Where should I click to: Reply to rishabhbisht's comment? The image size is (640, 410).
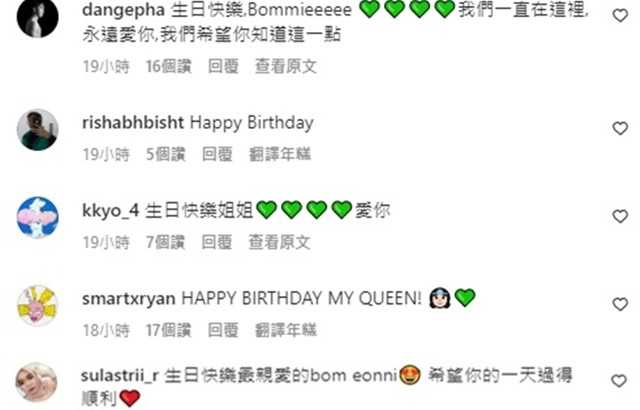tap(217, 154)
